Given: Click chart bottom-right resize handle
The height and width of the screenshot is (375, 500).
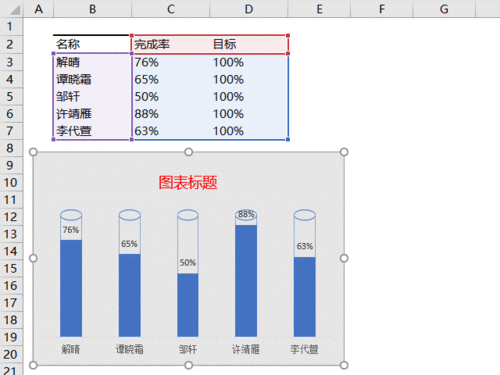Looking at the screenshot, I should (x=344, y=365).
